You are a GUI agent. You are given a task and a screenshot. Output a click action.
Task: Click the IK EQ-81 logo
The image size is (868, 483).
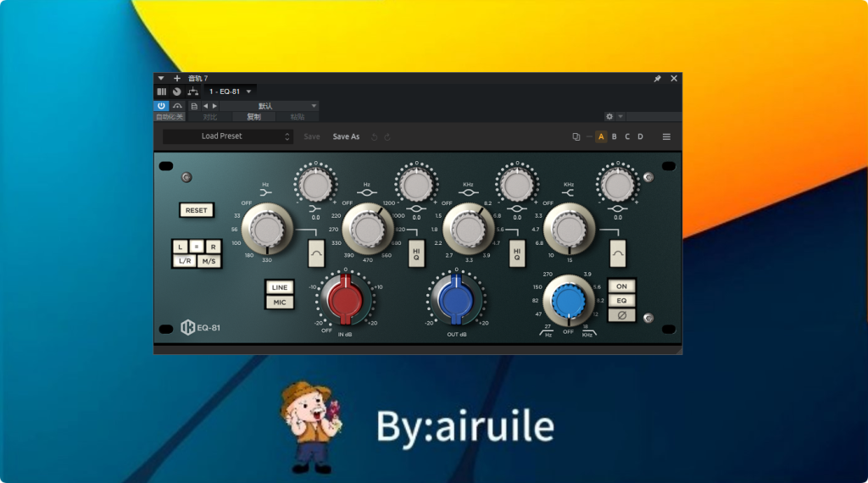coord(200,328)
